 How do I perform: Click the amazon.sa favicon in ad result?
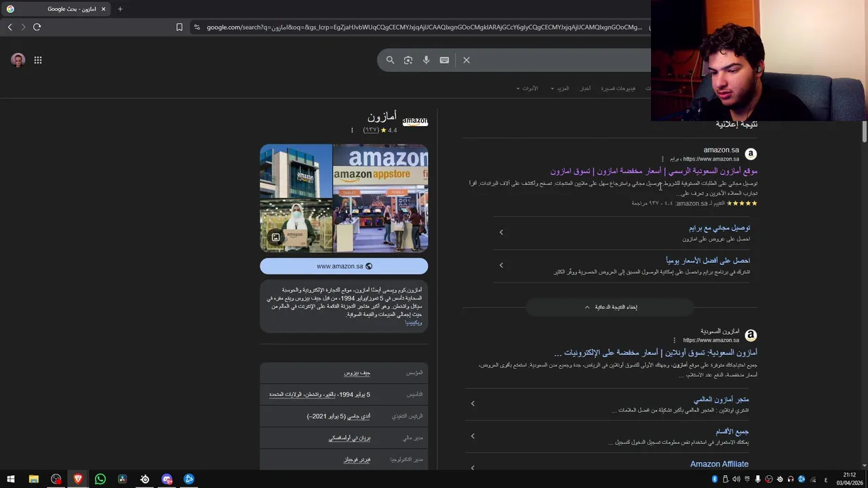pos(751,155)
